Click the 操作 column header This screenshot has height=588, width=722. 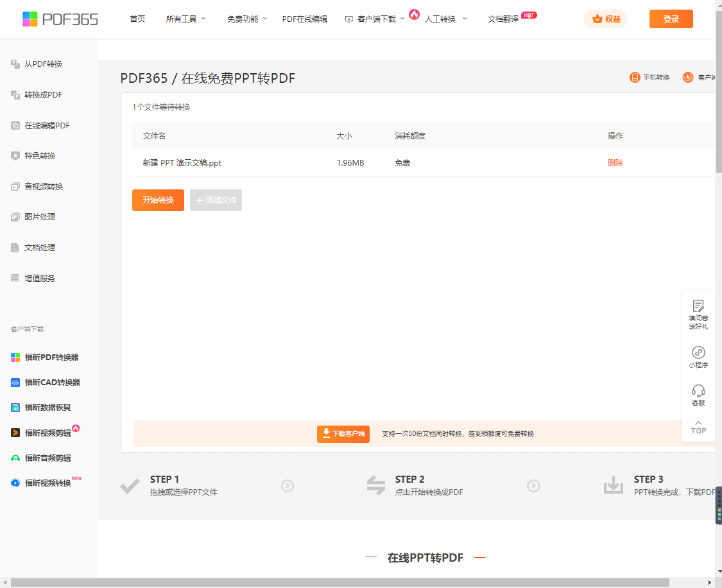click(615, 136)
